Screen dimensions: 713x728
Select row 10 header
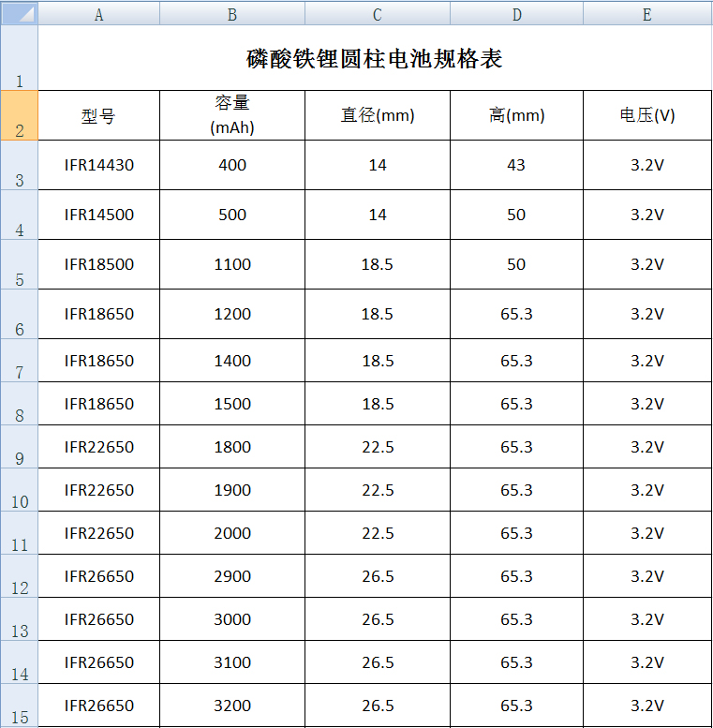click(20, 490)
